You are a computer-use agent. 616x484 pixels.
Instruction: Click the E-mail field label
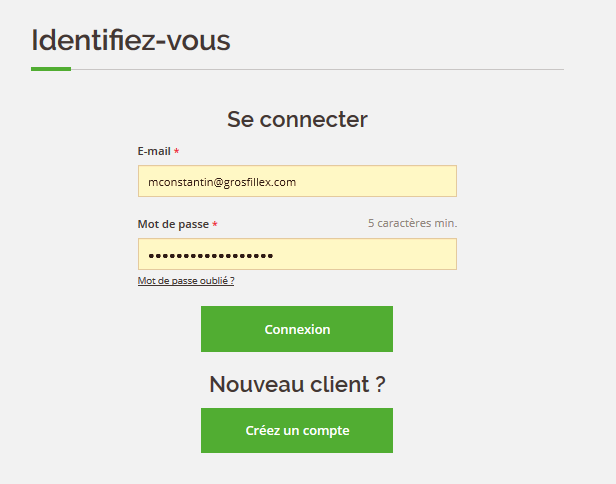point(154,151)
